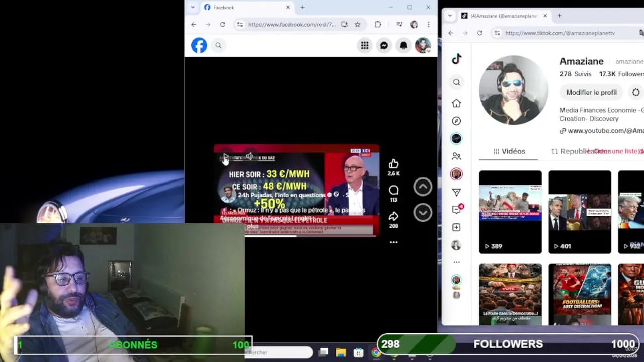Like the Facebook reel
Viewport: 644px width, 362px height.
pyautogui.click(x=393, y=164)
